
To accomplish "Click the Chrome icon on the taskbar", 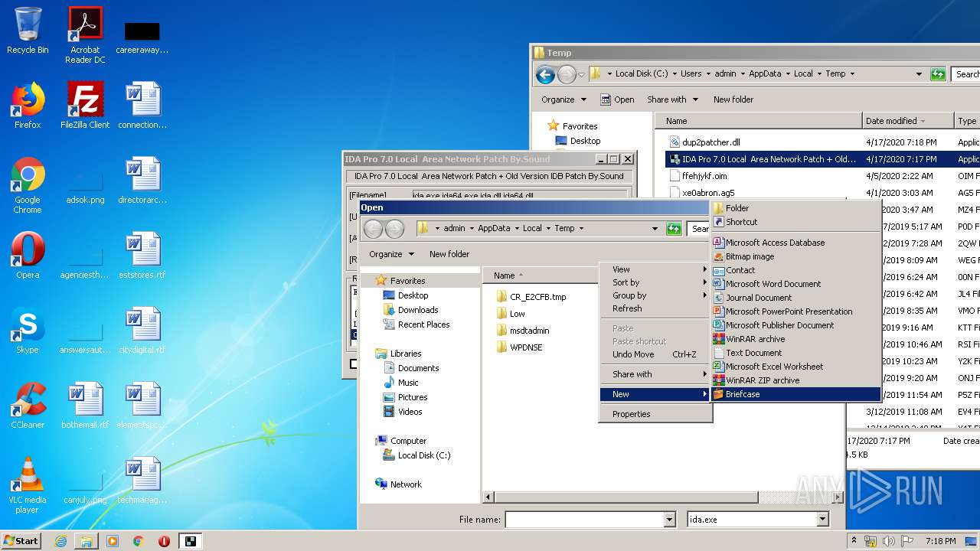I will (x=139, y=541).
